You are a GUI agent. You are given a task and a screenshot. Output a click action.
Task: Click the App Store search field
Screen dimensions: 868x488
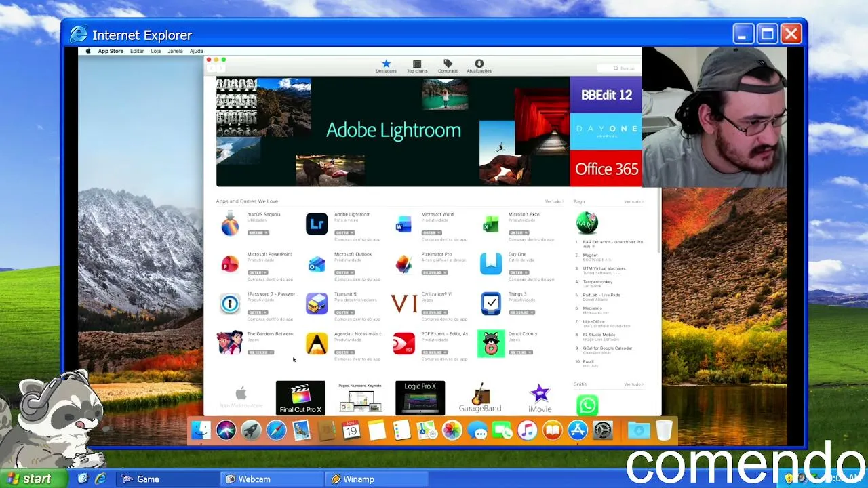[618, 68]
